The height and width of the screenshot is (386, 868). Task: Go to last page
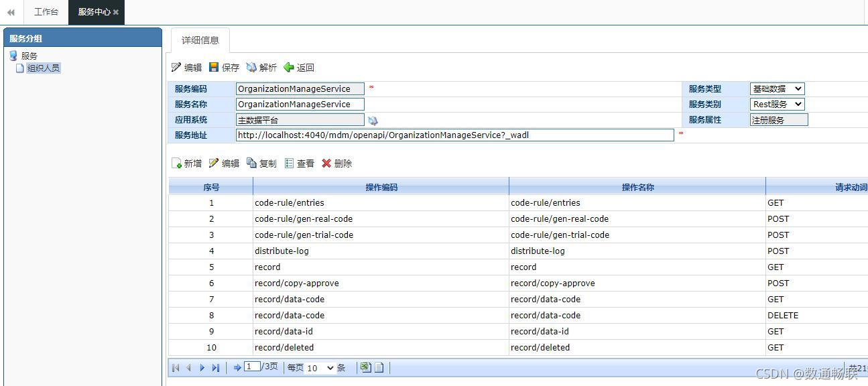click(215, 368)
